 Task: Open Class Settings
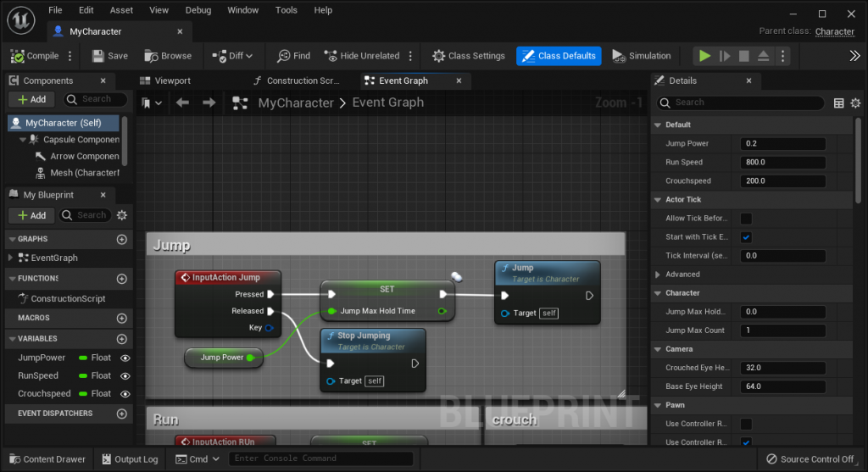click(469, 56)
